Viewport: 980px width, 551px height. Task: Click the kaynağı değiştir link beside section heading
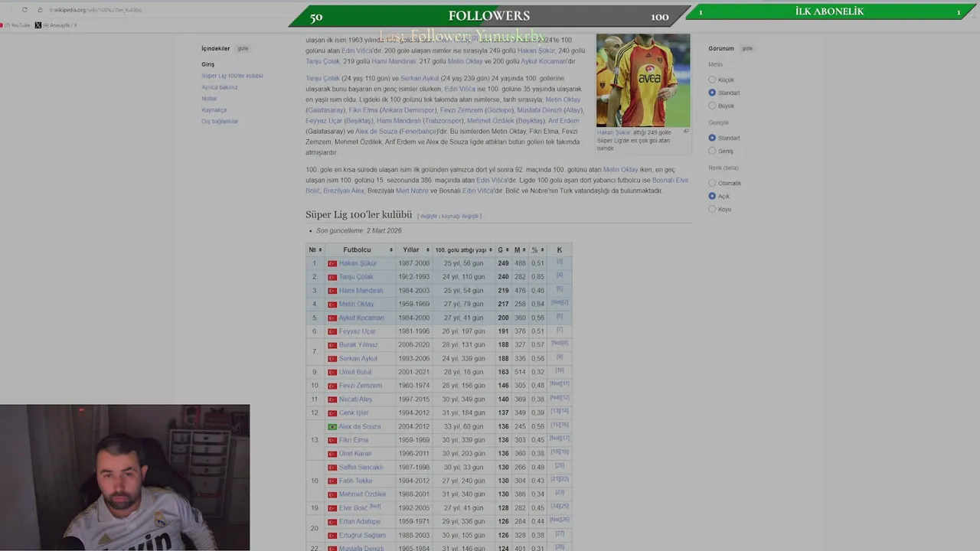460,217
